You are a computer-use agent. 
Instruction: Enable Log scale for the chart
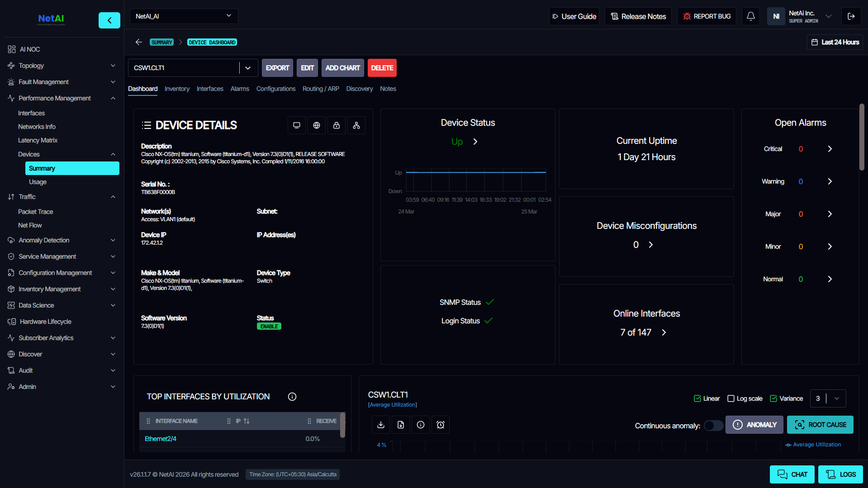[x=731, y=398]
